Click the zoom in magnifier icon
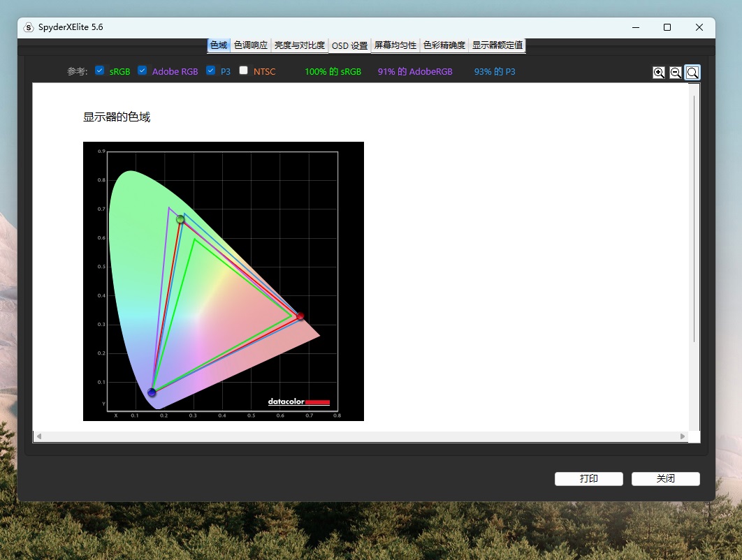This screenshot has width=742, height=560. point(658,73)
